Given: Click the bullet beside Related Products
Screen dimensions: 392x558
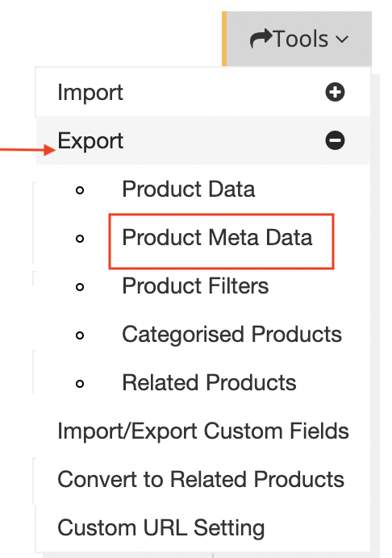Looking at the screenshot, I should tap(80, 384).
